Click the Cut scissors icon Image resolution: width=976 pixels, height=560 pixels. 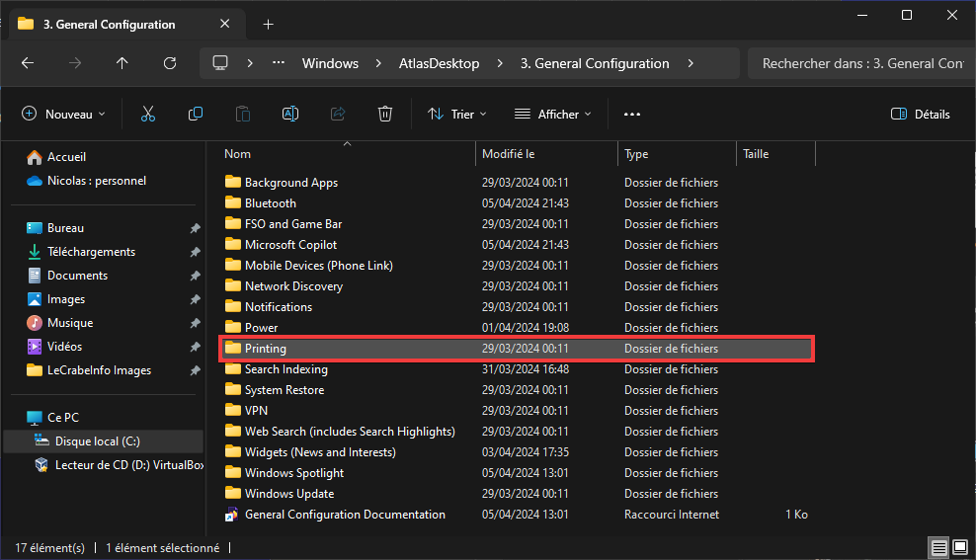(147, 114)
